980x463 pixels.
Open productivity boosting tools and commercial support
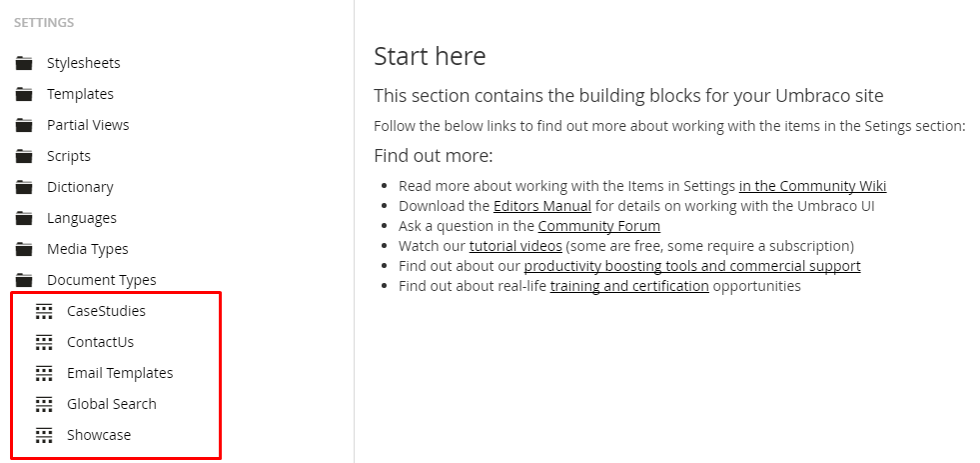pos(692,266)
